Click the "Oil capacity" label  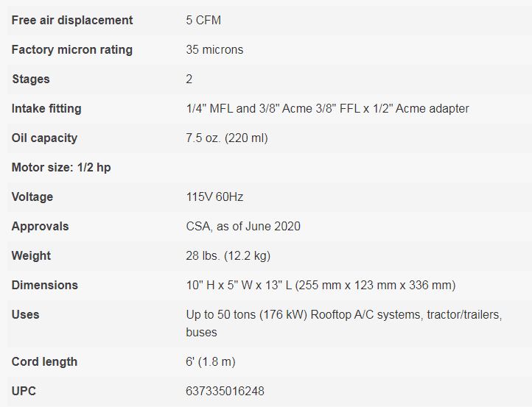(x=44, y=138)
